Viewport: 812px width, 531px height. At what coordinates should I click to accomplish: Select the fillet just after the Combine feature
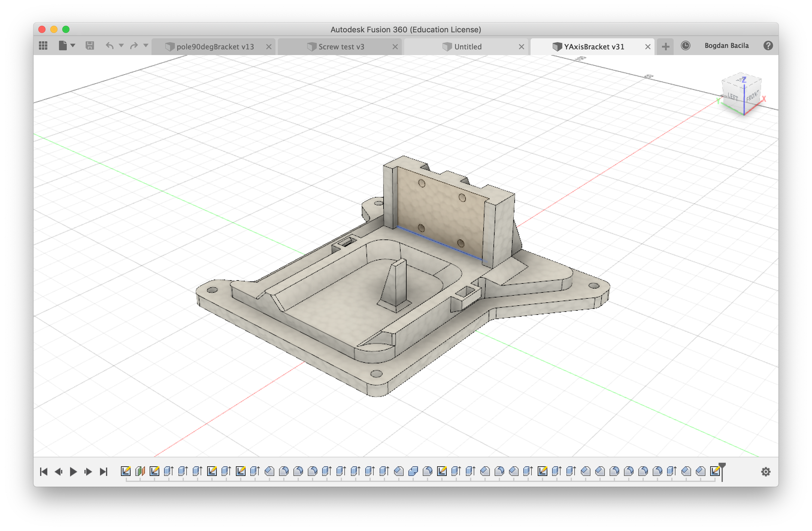click(427, 471)
